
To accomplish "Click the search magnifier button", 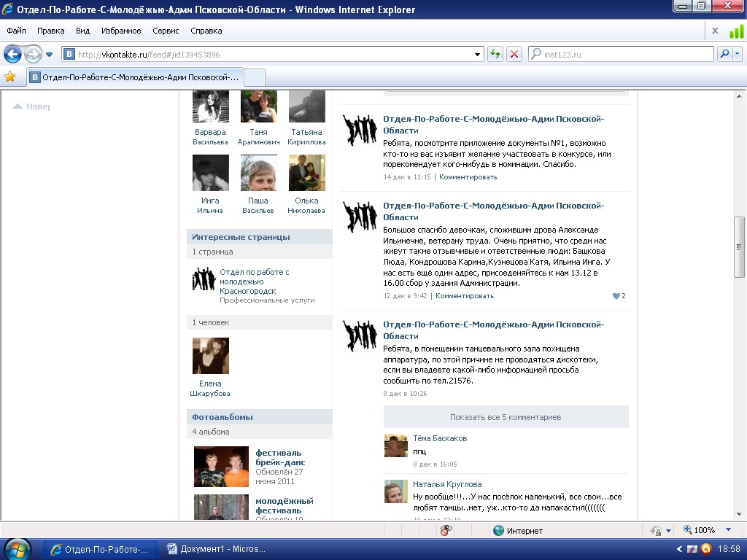I will pyautogui.click(x=724, y=54).
